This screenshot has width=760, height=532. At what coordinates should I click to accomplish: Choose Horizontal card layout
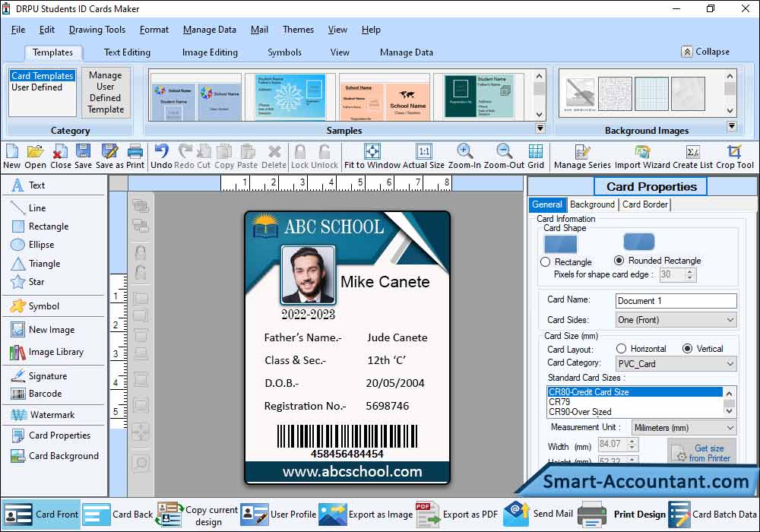(x=621, y=348)
